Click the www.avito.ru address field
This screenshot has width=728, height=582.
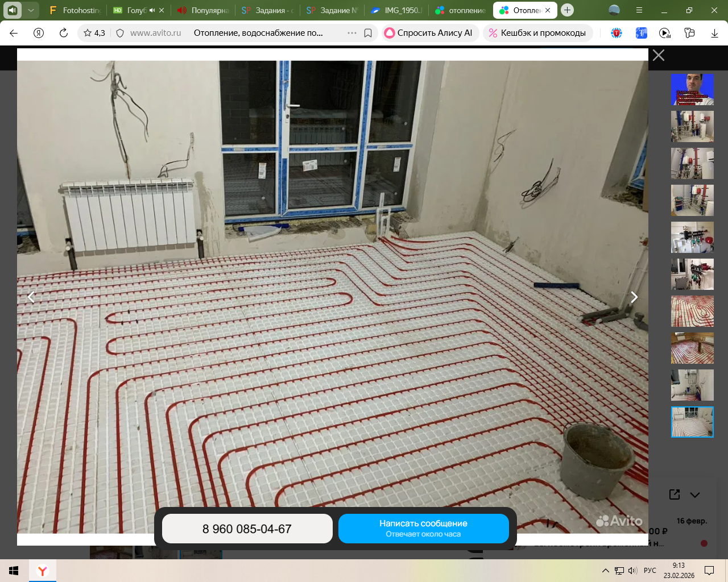coord(155,33)
